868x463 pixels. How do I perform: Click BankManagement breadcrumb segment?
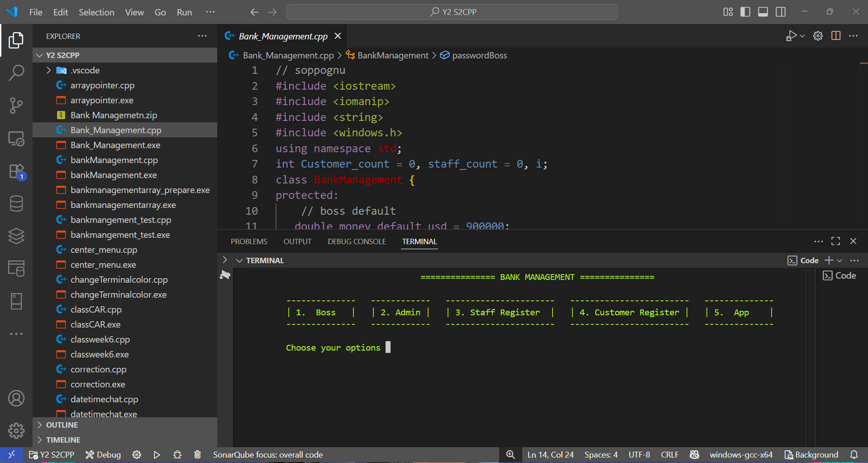[x=393, y=55]
